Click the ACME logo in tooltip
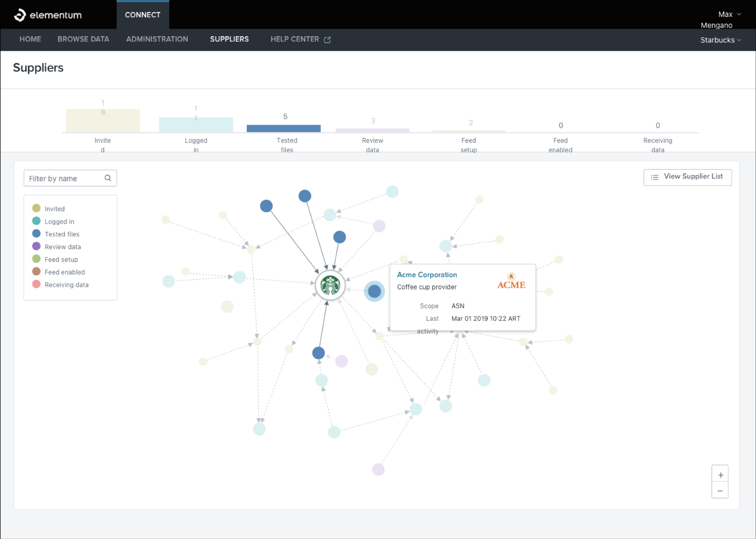 pyautogui.click(x=511, y=282)
